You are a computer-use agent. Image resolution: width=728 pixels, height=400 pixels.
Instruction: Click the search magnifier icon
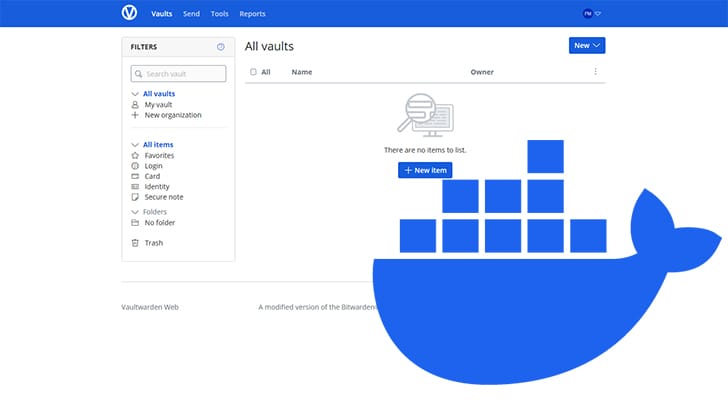click(138, 74)
